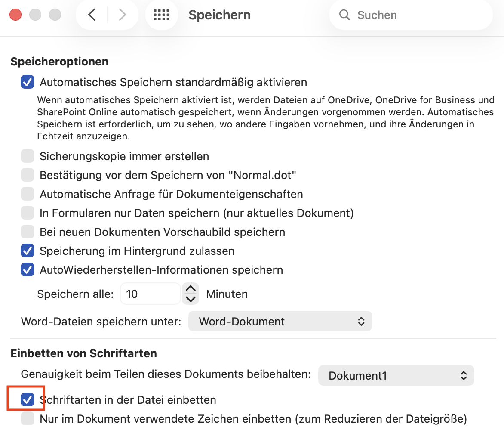504x433 pixels.
Task: Open the Dokument1 Genauigkeit dropdown
Action: (396, 375)
